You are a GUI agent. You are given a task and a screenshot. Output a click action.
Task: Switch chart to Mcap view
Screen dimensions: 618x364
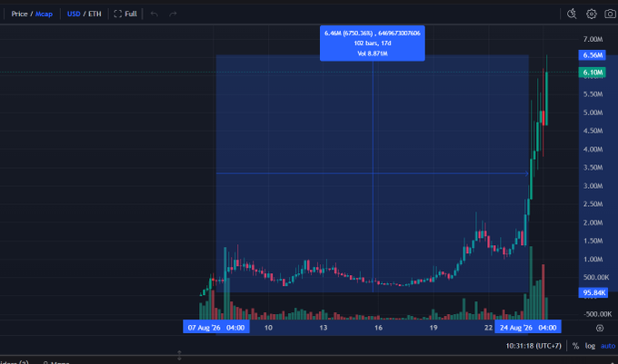coord(44,14)
